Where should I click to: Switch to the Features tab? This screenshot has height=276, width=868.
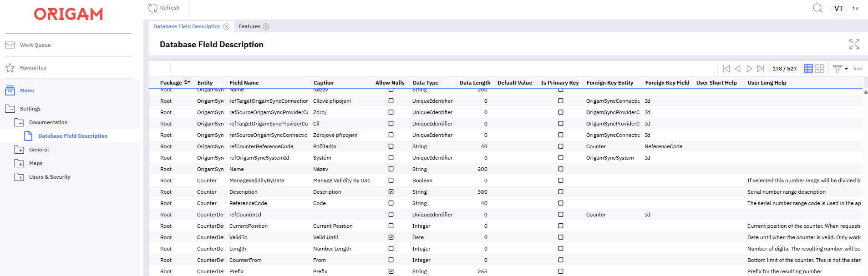pyautogui.click(x=249, y=26)
